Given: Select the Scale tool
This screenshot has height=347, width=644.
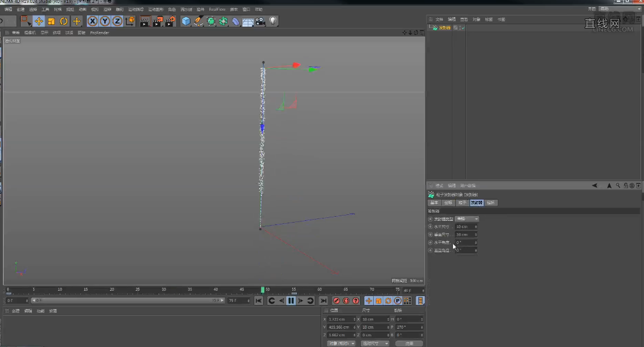Looking at the screenshot, I should (x=51, y=21).
